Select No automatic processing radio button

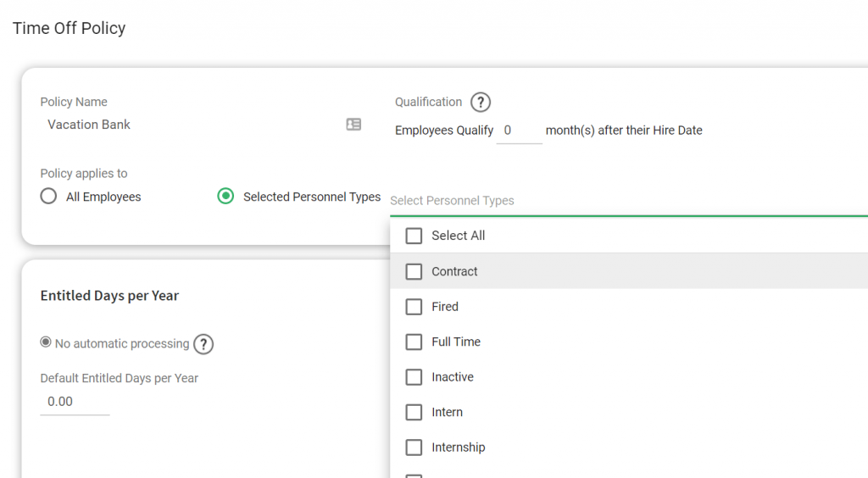pos(46,342)
